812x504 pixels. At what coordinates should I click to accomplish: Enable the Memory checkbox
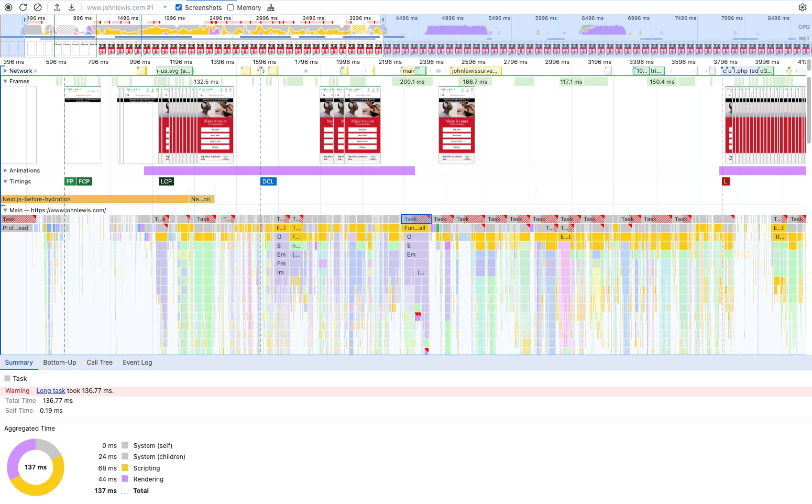[x=231, y=7]
